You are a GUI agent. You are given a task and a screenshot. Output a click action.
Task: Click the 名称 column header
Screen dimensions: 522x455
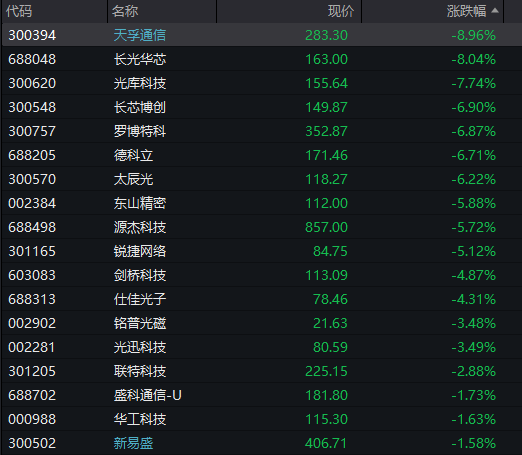point(125,11)
